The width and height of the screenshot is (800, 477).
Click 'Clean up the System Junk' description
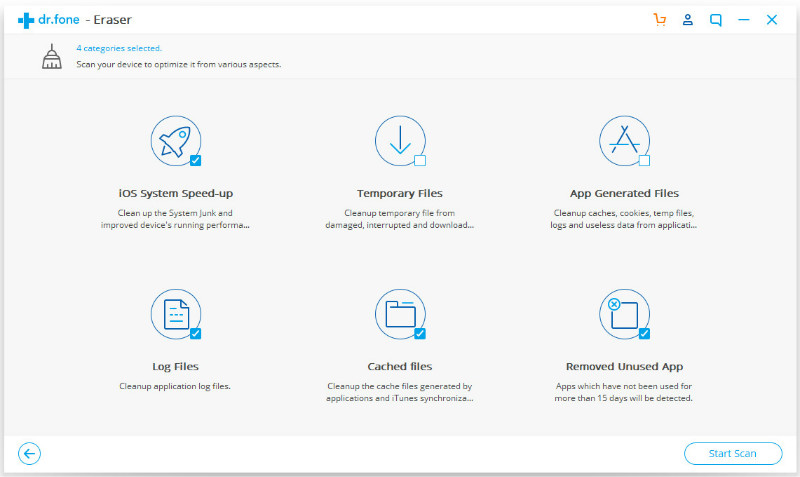[175, 219]
